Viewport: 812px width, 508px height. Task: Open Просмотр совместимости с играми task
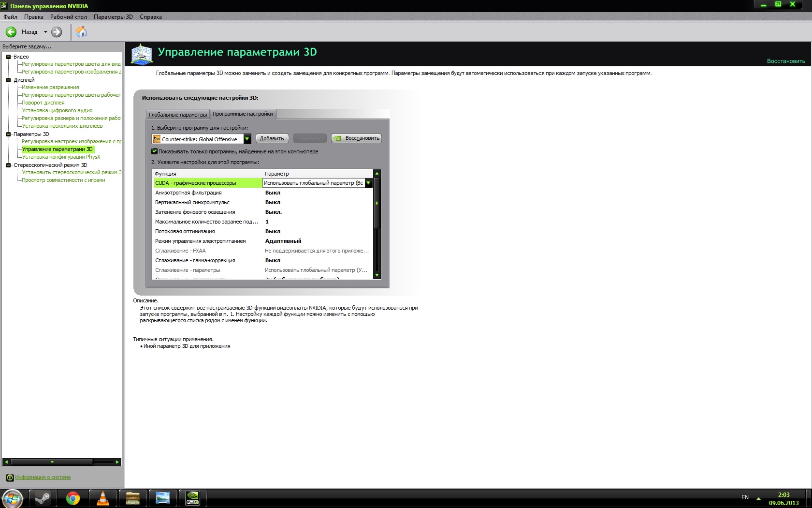click(63, 180)
